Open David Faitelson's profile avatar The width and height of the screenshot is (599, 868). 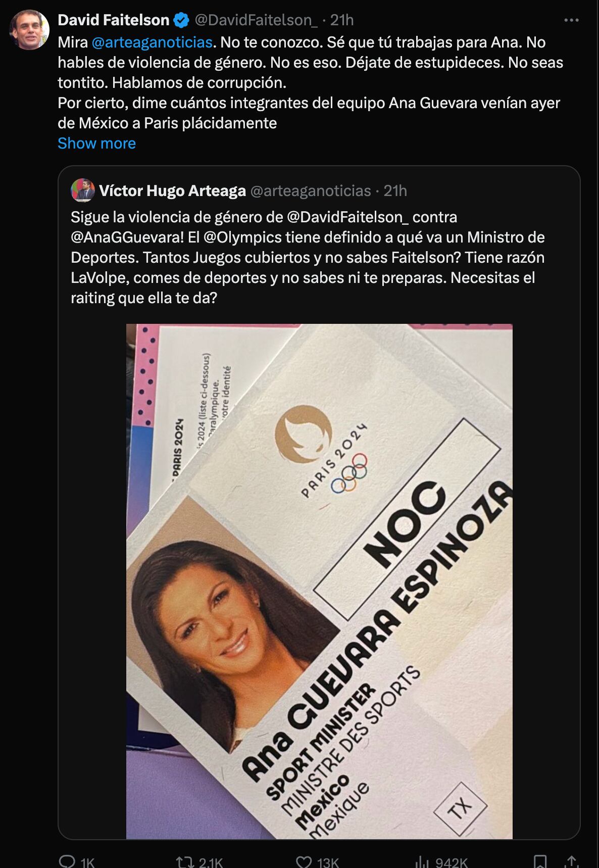pyautogui.click(x=29, y=29)
